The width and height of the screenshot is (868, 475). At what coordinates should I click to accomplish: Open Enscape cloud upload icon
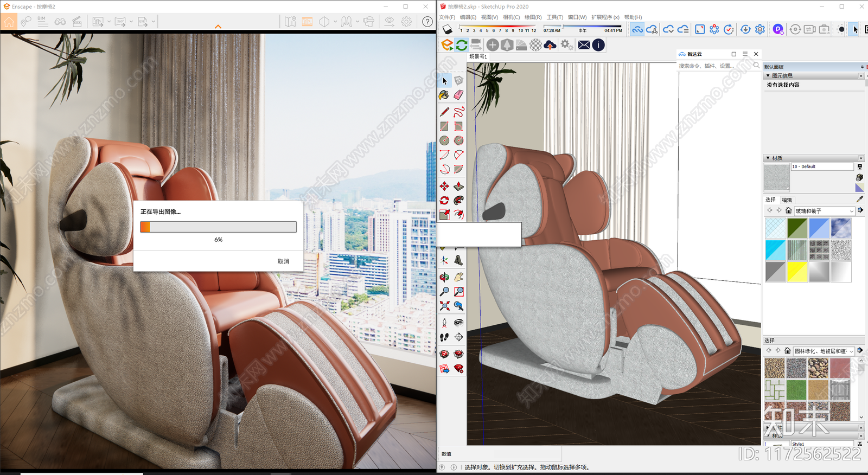point(550,45)
